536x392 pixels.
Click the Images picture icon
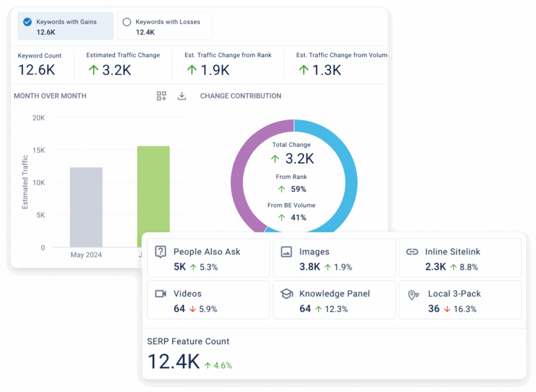tap(286, 252)
